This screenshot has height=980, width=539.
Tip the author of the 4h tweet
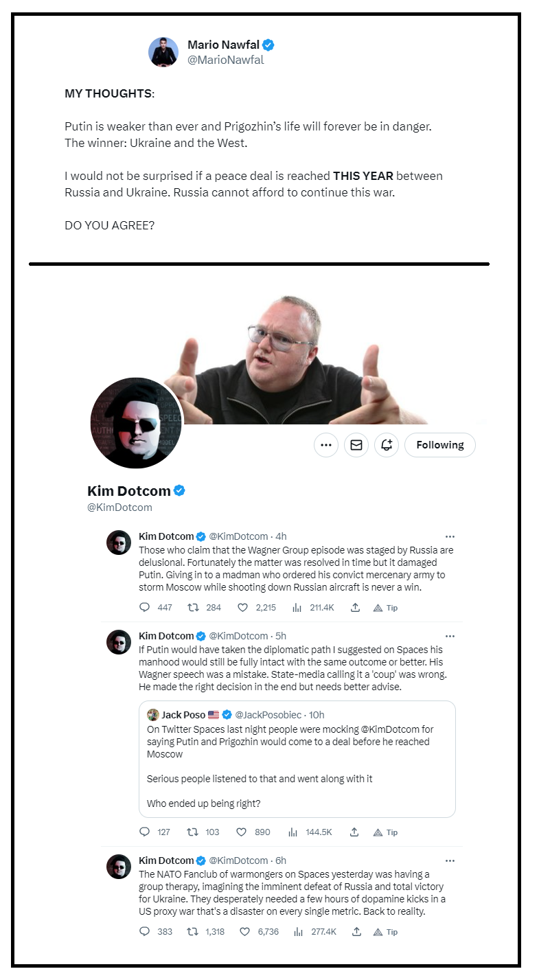pyautogui.click(x=385, y=608)
